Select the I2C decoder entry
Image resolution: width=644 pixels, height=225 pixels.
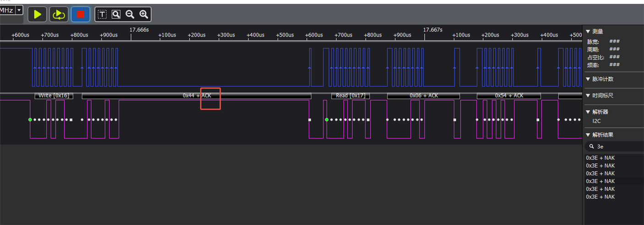[x=597, y=121]
